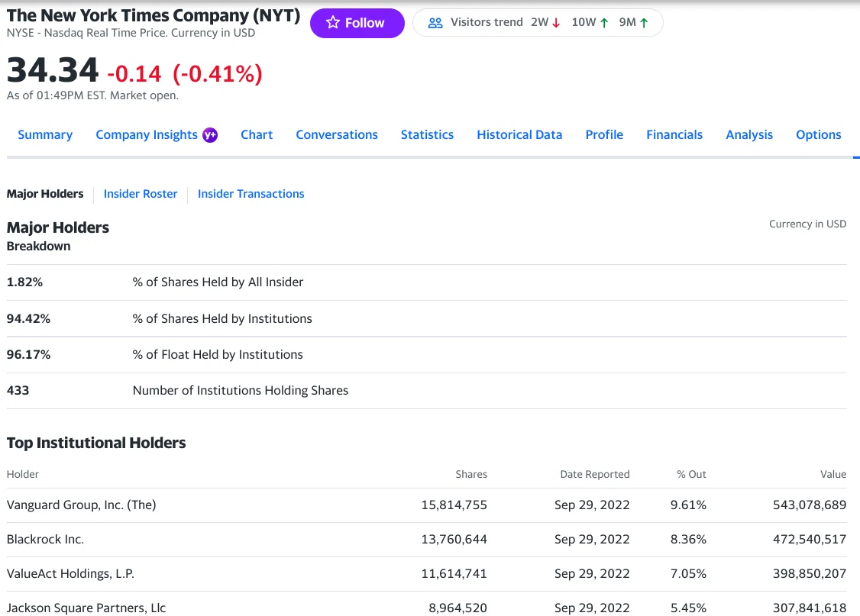This screenshot has height=616, width=860.
Task: Click the green 9M up arrow
Action: [644, 23]
